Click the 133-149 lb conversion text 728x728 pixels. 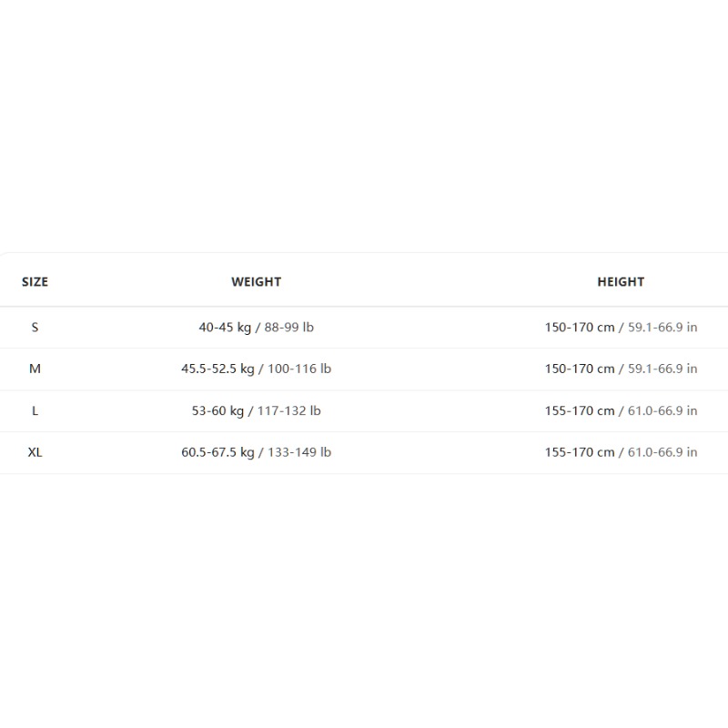pos(299,452)
